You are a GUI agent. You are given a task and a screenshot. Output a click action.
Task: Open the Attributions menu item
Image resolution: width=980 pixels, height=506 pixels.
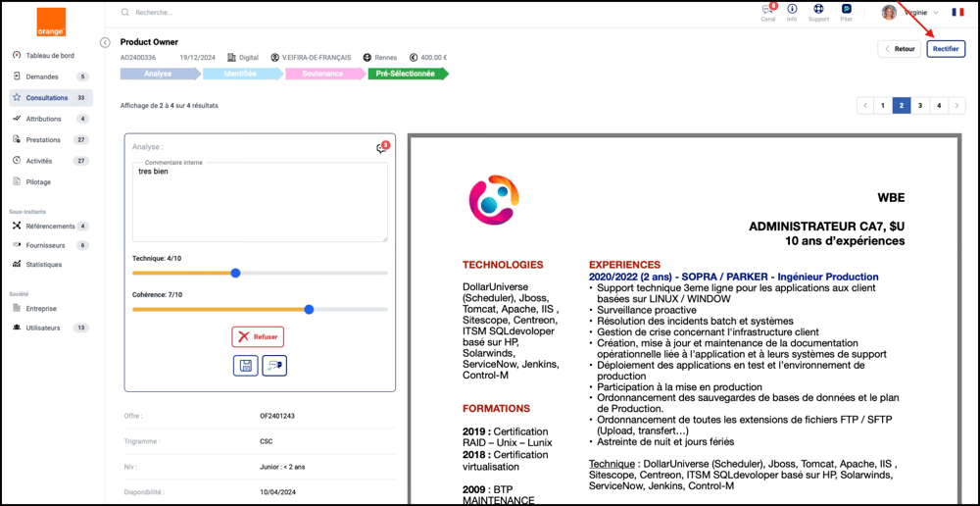(x=51, y=119)
